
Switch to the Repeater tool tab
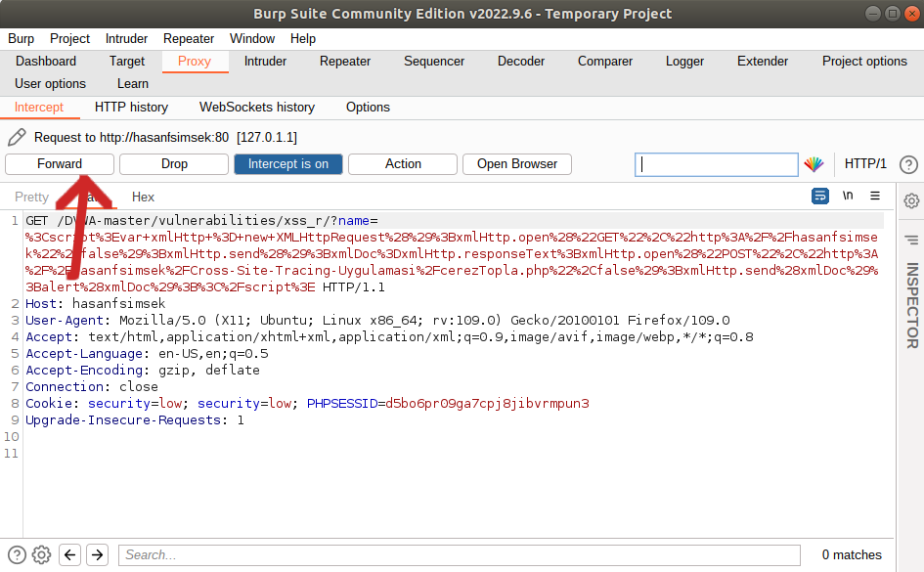tap(345, 62)
